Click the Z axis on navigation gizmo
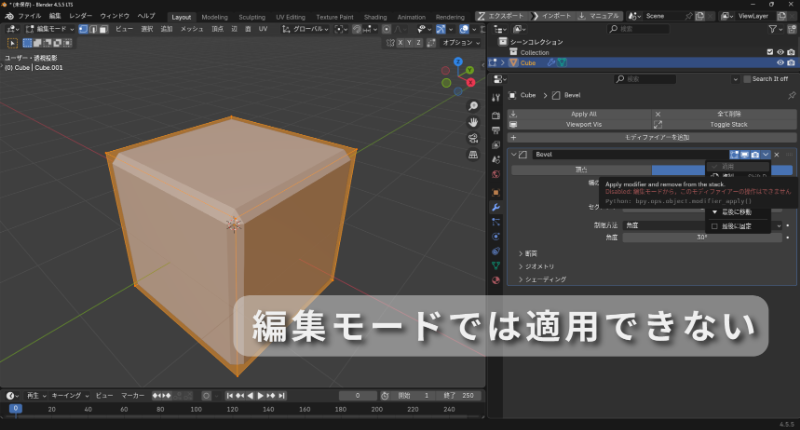The image size is (800, 430). (458, 62)
